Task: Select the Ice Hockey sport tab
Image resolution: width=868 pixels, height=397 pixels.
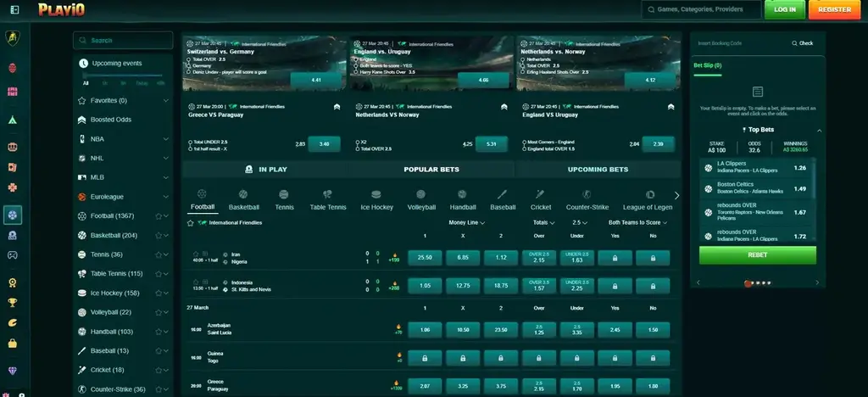Action: pos(376,200)
